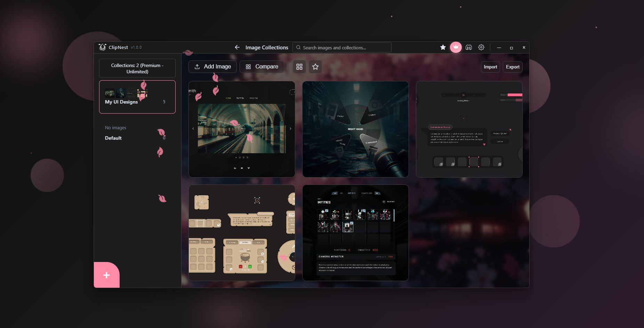Open the settings gear icon
Viewport: 644px width, 328px height.
click(x=481, y=47)
